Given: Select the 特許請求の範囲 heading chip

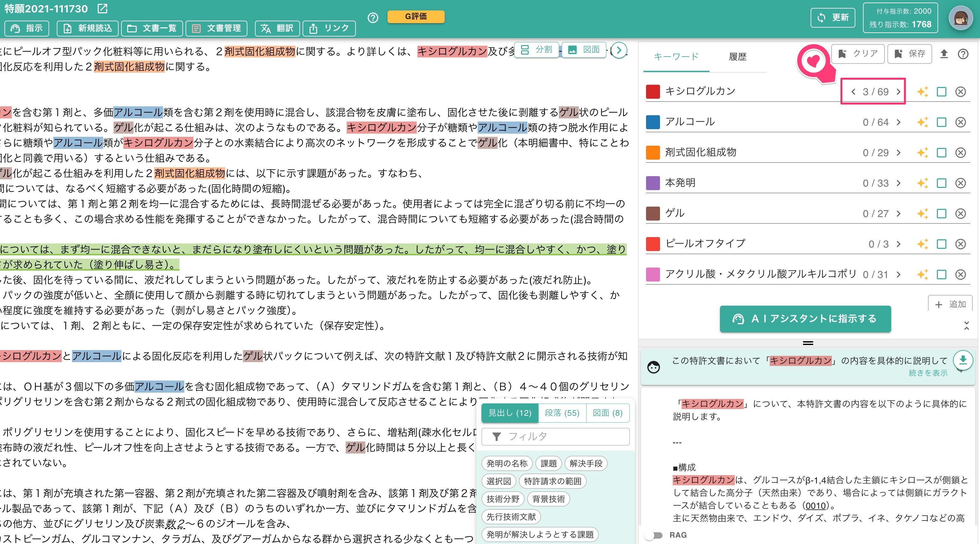Looking at the screenshot, I should (552, 481).
